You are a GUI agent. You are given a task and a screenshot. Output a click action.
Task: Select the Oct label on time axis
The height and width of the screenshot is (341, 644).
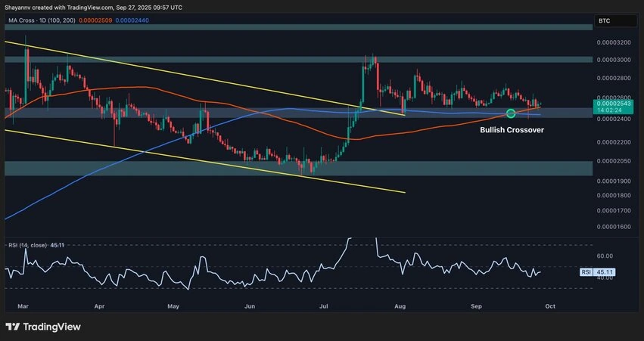(550, 307)
